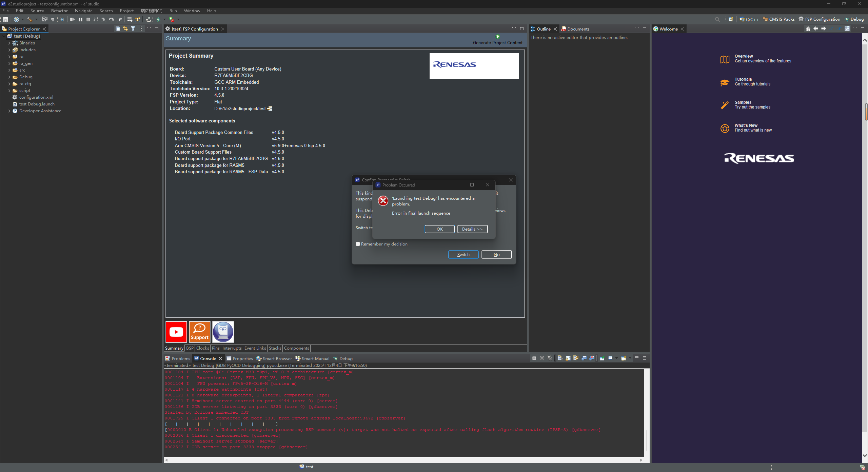Expand the ra_gen folder
868x472 pixels.
[x=9, y=63]
